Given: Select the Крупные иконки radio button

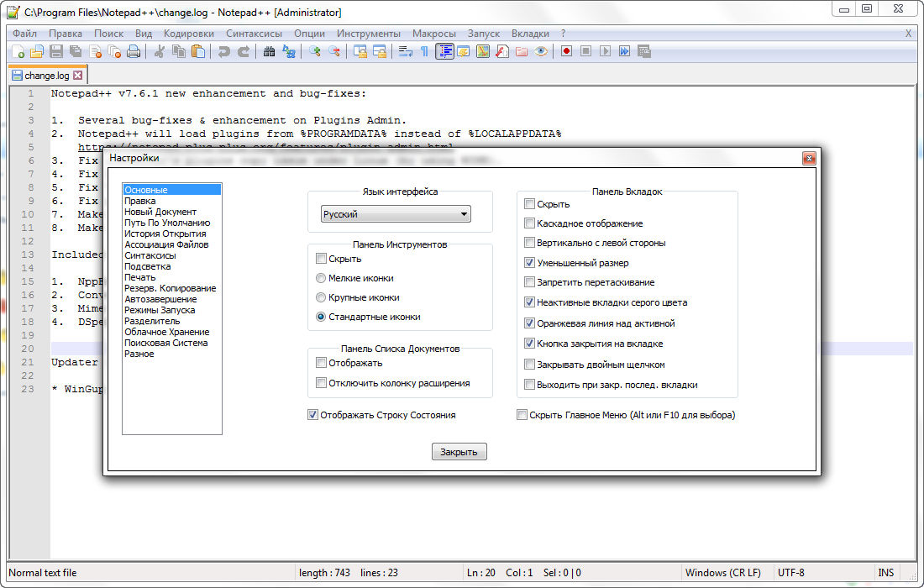Looking at the screenshot, I should point(321,297).
